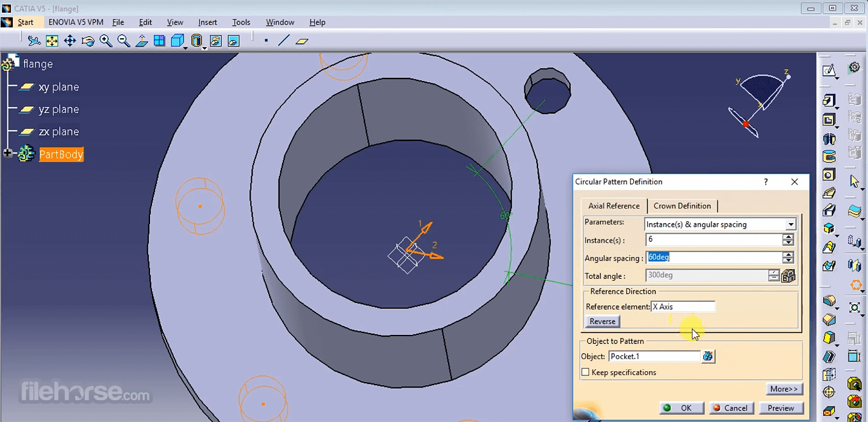Select the Shaft tool icon
The height and width of the screenshot is (422, 868).
point(829,138)
